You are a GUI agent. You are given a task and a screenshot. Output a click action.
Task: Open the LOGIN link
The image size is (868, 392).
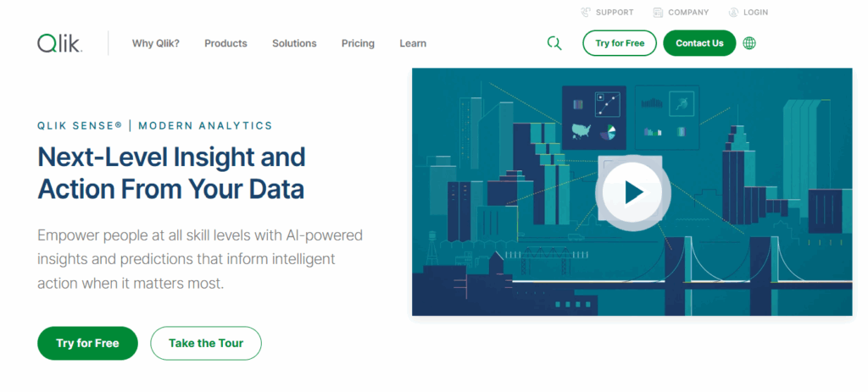tap(756, 12)
